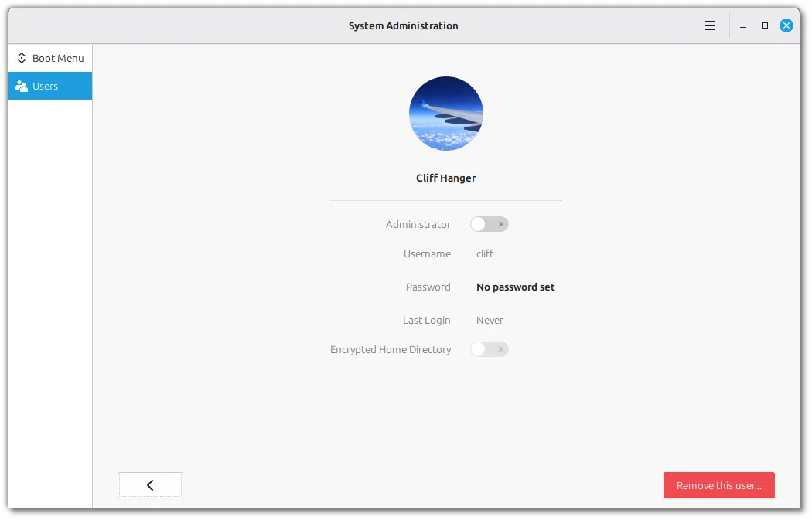Click the x mark on Administrator toggle
This screenshot has height=520, width=812.
501,224
